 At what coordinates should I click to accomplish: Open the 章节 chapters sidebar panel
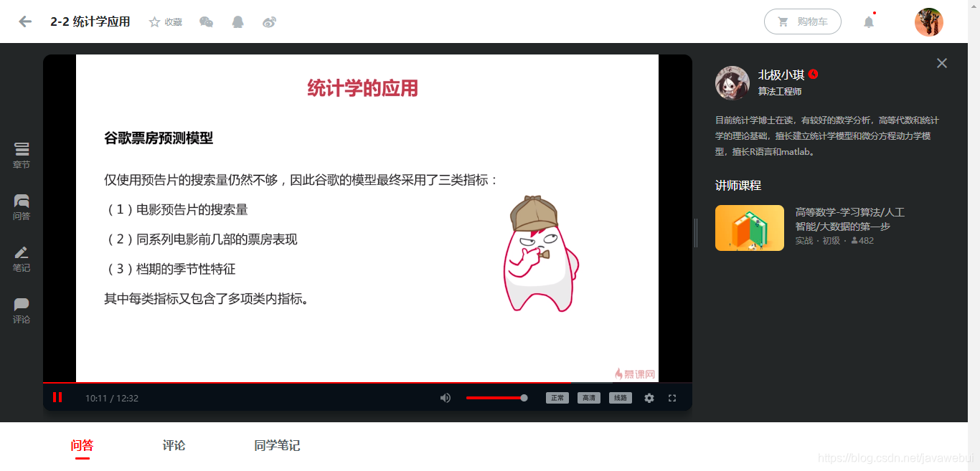[x=22, y=155]
